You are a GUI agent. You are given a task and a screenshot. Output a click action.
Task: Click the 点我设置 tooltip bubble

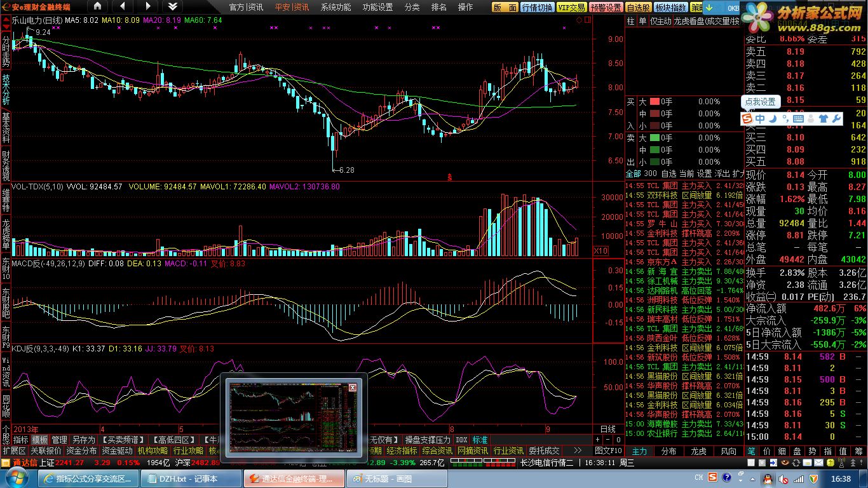(760, 102)
